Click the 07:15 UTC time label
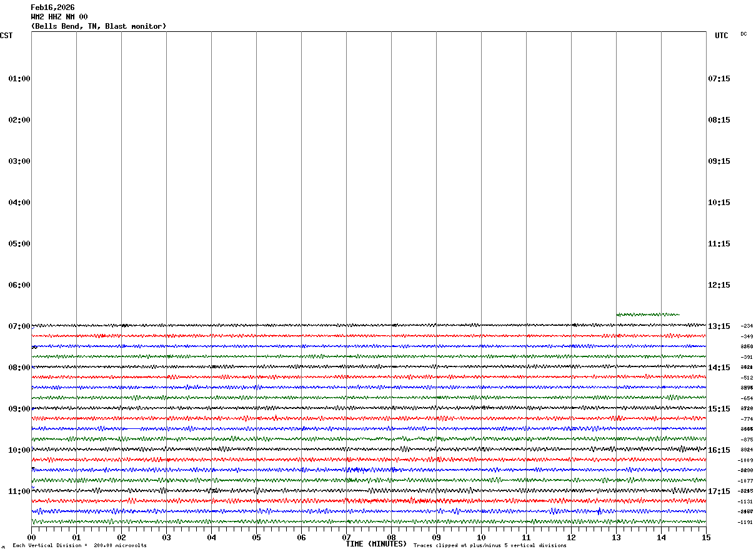The image size is (756, 554). 719,79
